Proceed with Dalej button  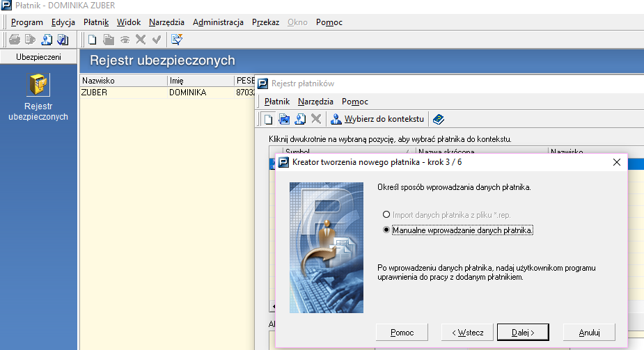(x=523, y=333)
